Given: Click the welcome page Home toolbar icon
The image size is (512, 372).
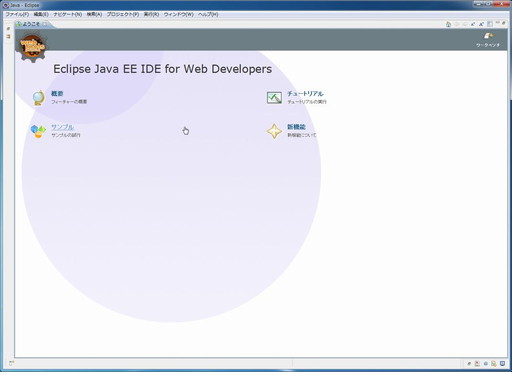Looking at the screenshot, I should 448,24.
